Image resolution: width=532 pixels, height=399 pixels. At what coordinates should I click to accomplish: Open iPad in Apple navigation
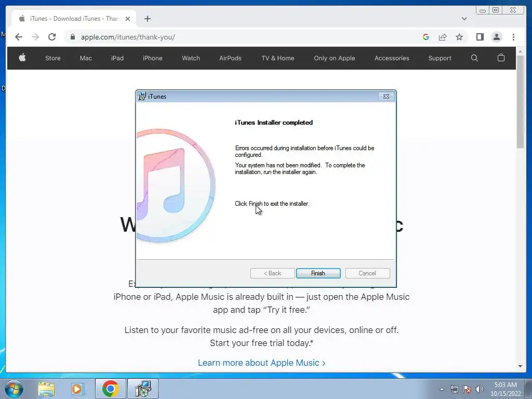[117, 58]
